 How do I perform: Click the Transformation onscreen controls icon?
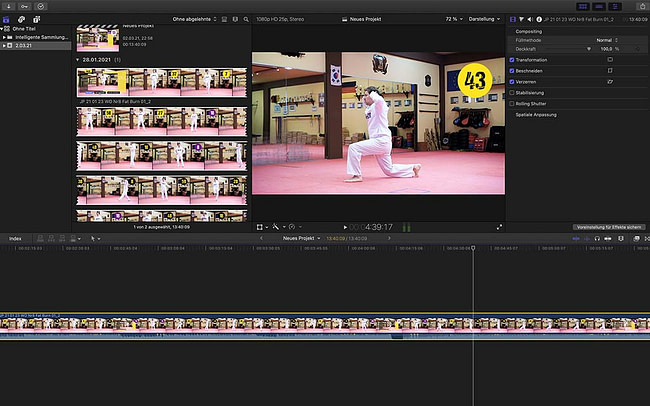tap(610, 60)
